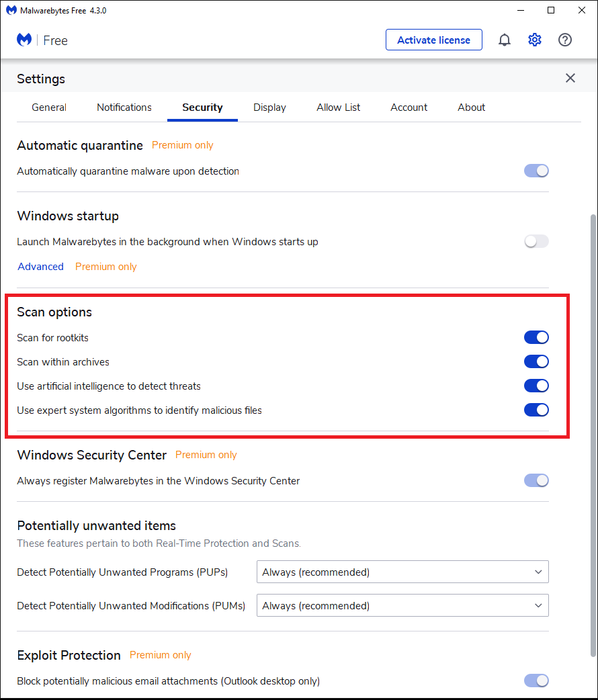Switch to the General tab

pyautogui.click(x=49, y=107)
